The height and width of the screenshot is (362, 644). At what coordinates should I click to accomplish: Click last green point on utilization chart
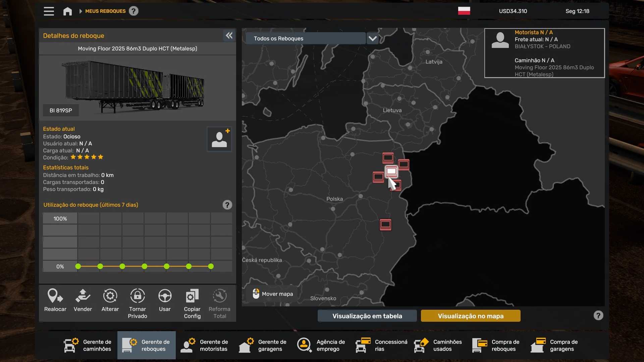(x=211, y=266)
